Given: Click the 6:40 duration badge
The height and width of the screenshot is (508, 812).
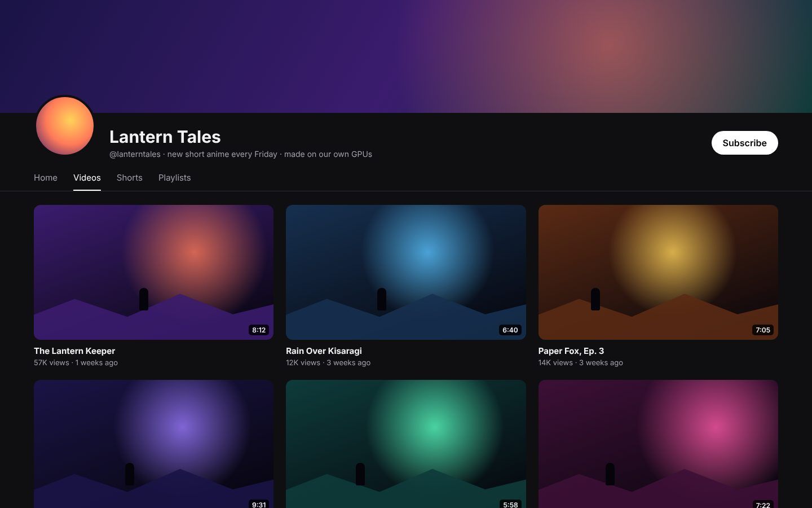Looking at the screenshot, I should [x=510, y=330].
